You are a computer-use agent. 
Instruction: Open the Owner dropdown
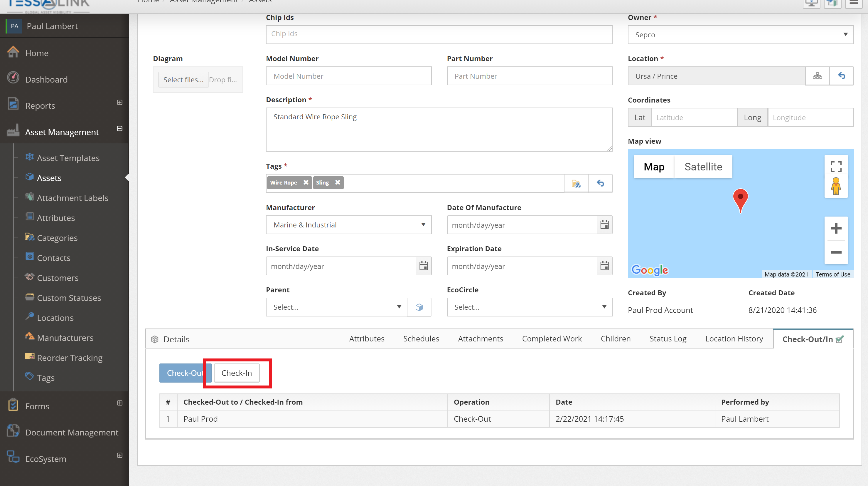coord(740,35)
